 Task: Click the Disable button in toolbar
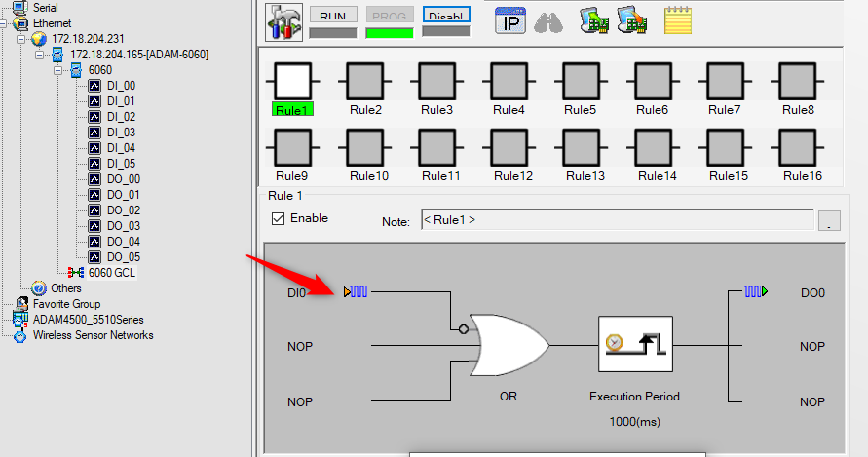446,15
